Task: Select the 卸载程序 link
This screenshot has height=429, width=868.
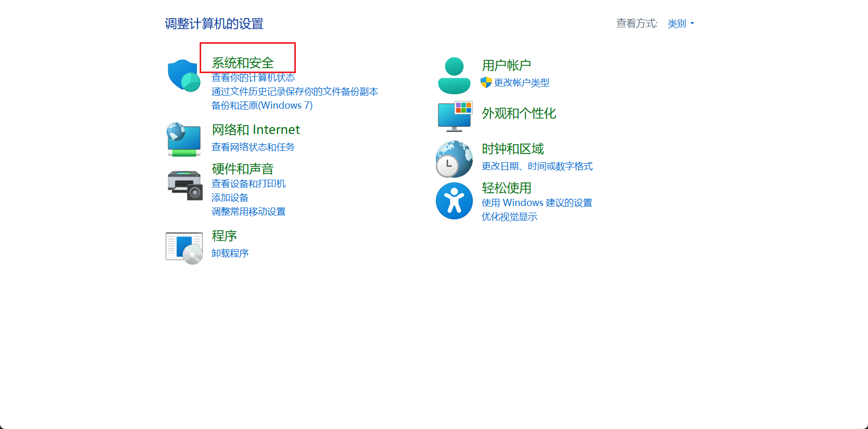Action: point(230,253)
